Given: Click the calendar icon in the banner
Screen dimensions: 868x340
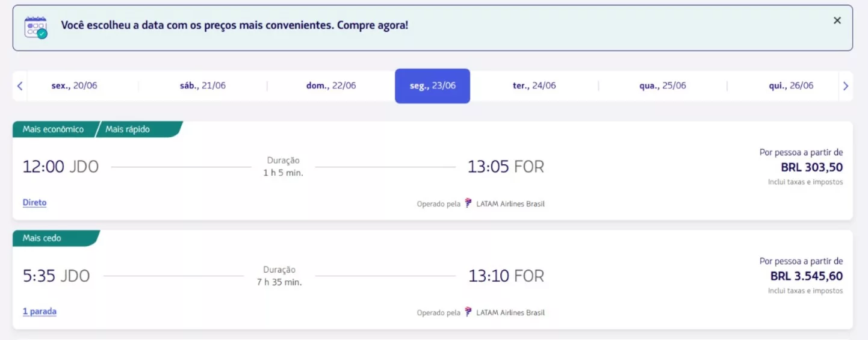Looking at the screenshot, I should click(36, 28).
